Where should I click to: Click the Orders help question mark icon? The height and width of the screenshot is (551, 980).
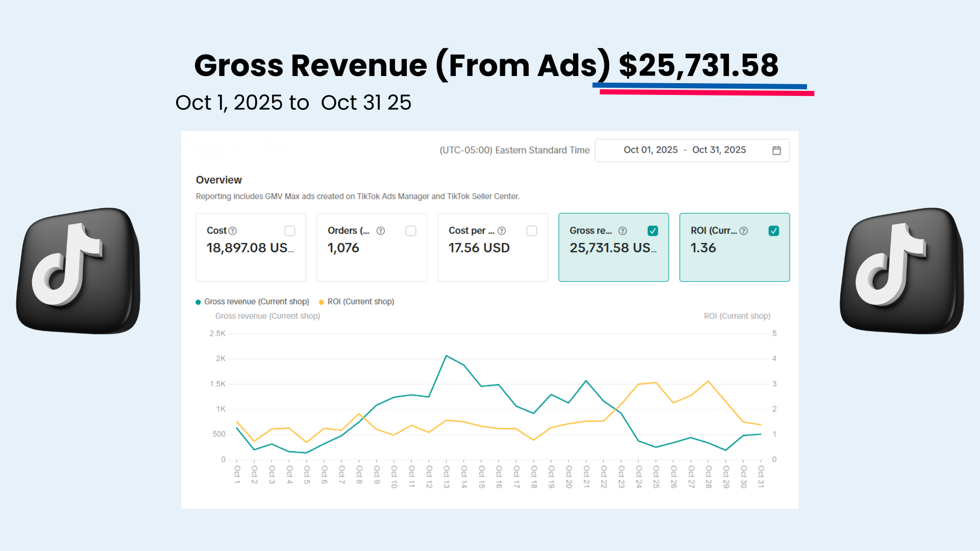tap(380, 231)
